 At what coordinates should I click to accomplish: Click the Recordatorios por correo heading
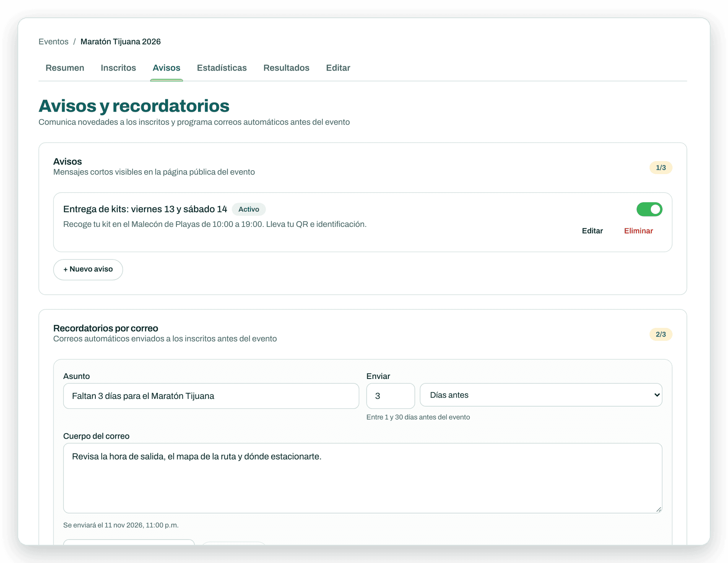[x=106, y=328]
